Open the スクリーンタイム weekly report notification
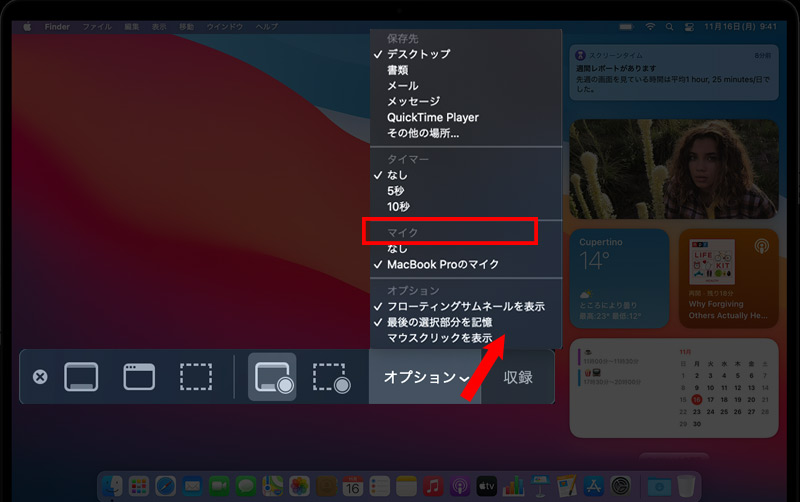 coord(674,72)
